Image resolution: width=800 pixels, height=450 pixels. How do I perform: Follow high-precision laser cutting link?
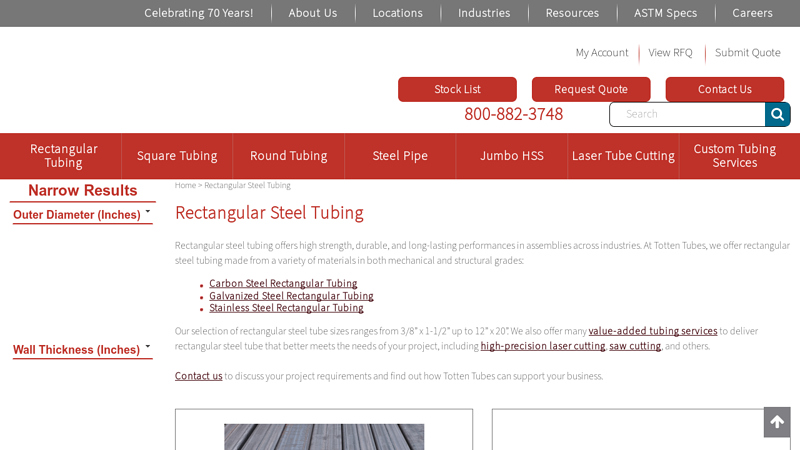click(543, 346)
